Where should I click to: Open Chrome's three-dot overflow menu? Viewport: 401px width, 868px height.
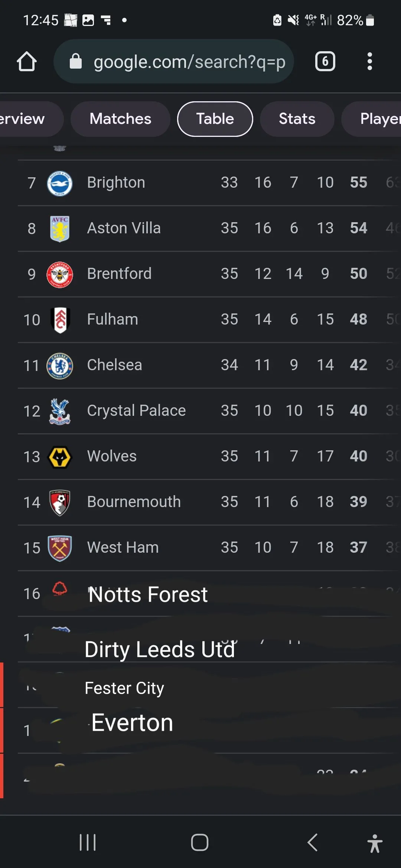(x=369, y=61)
